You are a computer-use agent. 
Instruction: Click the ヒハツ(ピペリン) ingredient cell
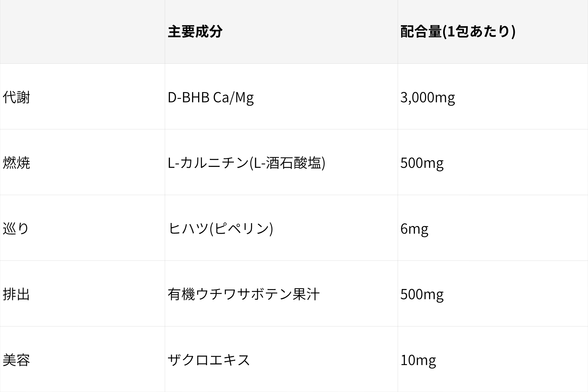click(x=281, y=228)
